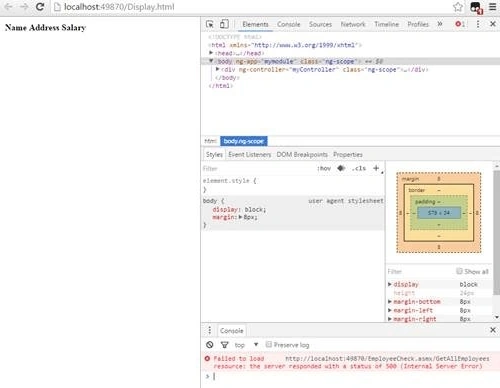This screenshot has height=388, width=500.
Task: Click the browser back arrow
Action: 8,7
